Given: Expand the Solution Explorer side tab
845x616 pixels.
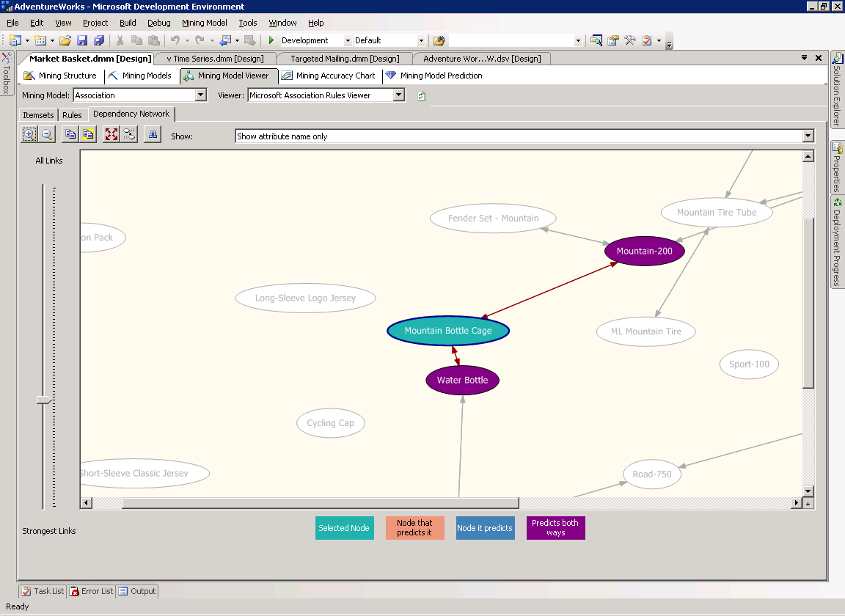Looking at the screenshot, I should pos(837,90).
